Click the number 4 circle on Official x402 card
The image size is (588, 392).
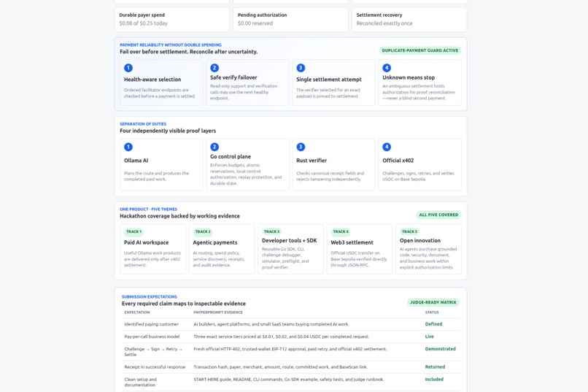tap(387, 147)
